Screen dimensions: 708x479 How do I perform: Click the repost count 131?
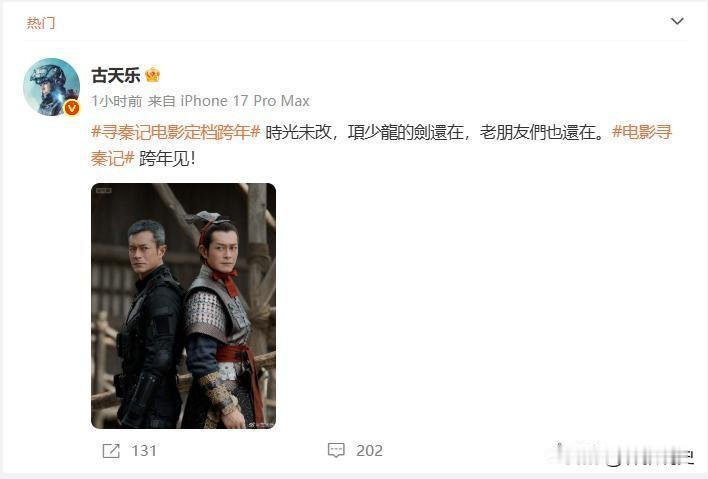pos(144,451)
